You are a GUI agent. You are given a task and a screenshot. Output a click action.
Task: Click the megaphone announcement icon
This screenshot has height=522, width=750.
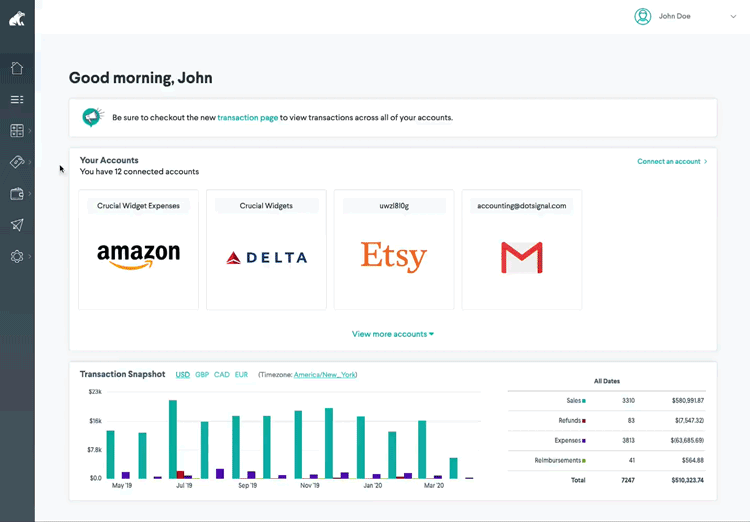[x=92, y=117]
